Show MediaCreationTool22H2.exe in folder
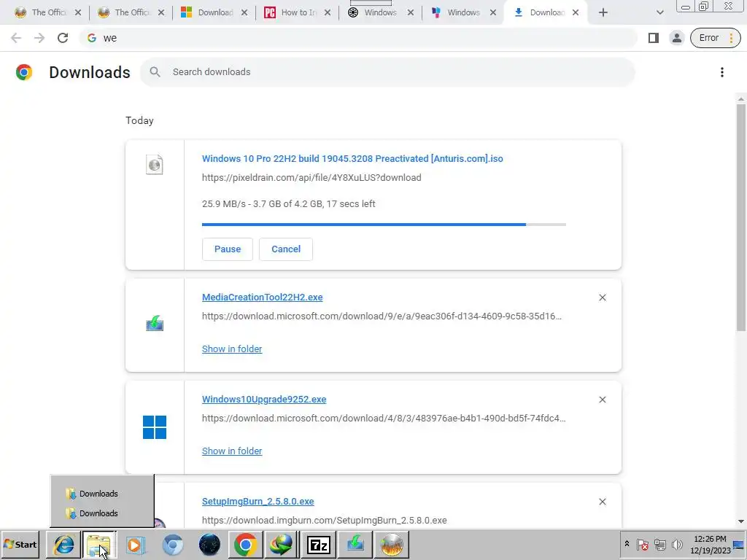 pos(232,349)
